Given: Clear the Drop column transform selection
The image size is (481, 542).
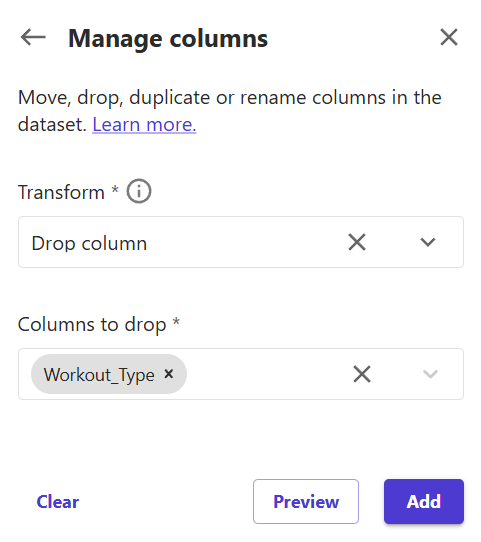Looking at the screenshot, I should point(357,242).
